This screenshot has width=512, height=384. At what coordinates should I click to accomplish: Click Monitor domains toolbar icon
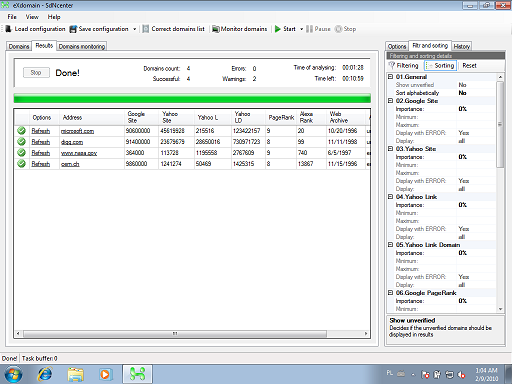click(x=216, y=29)
